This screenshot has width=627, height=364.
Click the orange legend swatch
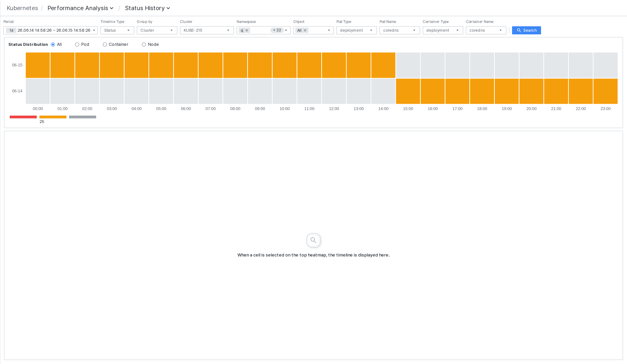coord(53,117)
